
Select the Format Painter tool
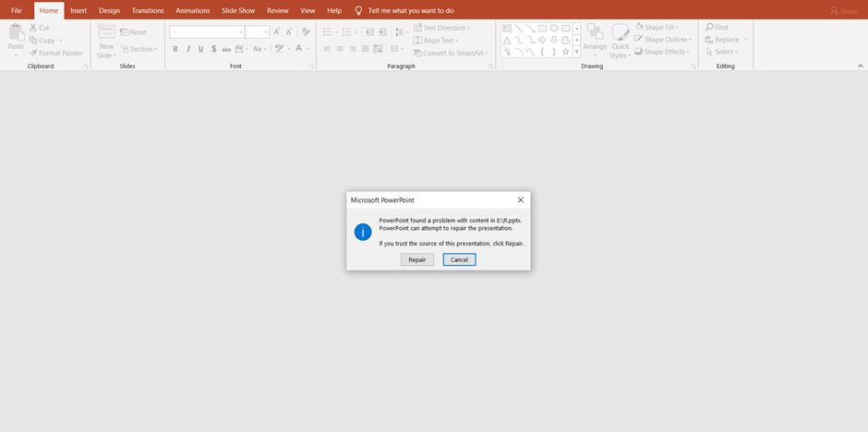click(56, 54)
